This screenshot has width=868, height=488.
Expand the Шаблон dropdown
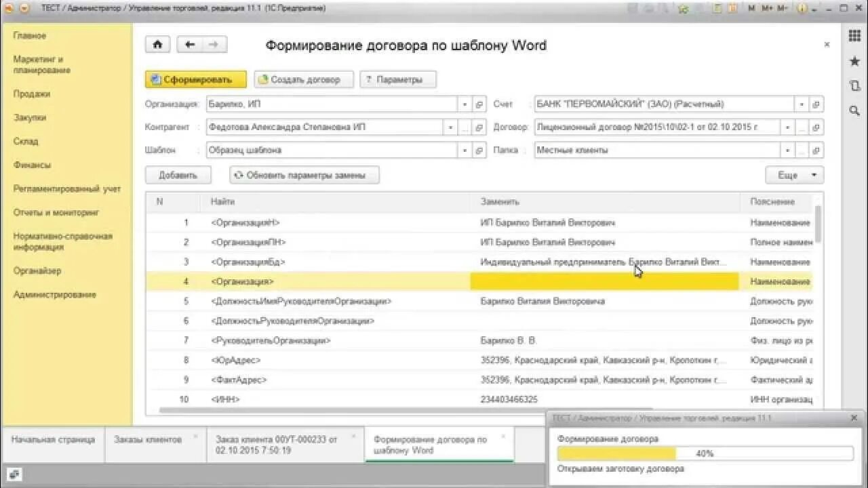[x=465, y=150]
